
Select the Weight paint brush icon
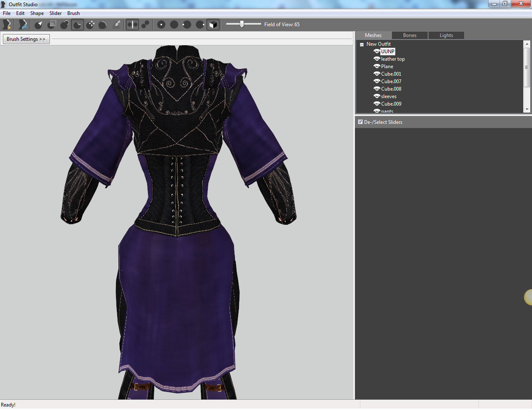[x=117, y=25]
